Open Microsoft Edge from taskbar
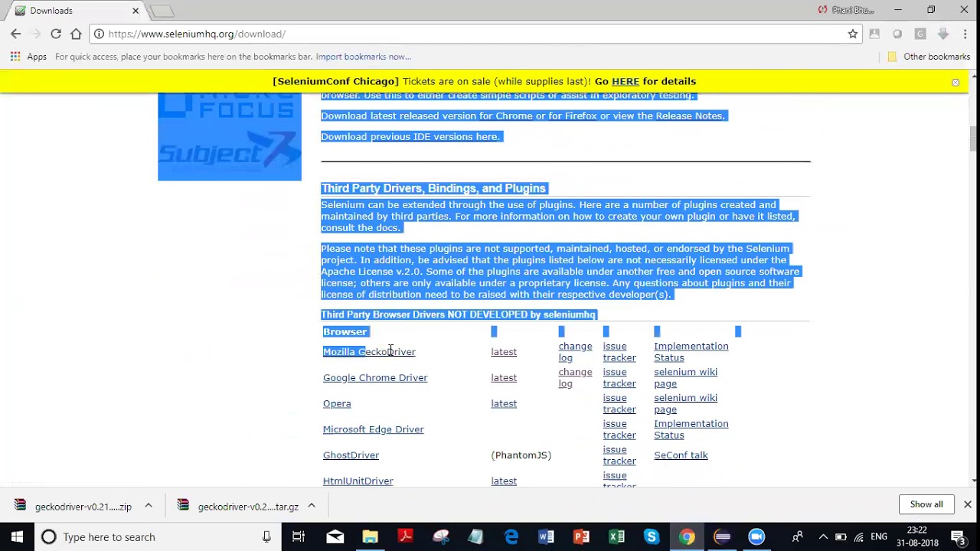The image size is (980, 551). coord(511,536)
